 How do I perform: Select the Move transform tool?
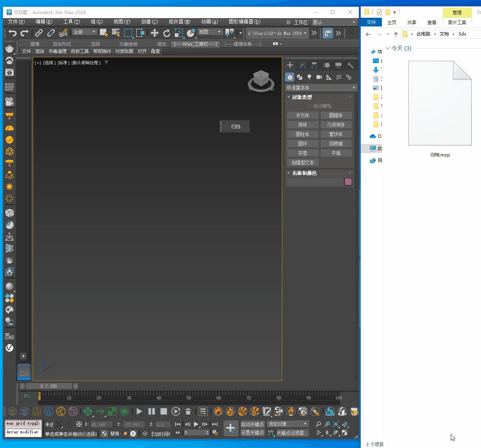pos(154,33)
